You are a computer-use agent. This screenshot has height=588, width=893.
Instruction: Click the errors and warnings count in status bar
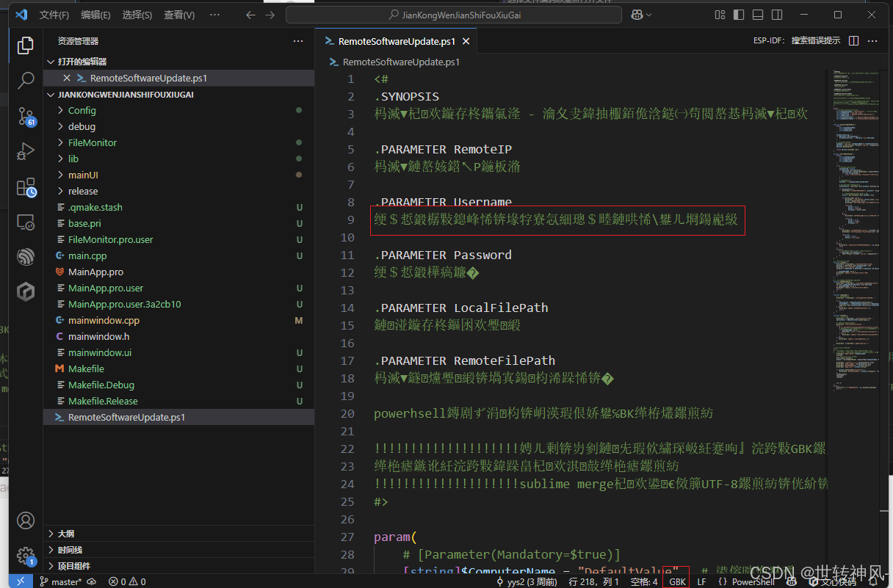[127, 581]
